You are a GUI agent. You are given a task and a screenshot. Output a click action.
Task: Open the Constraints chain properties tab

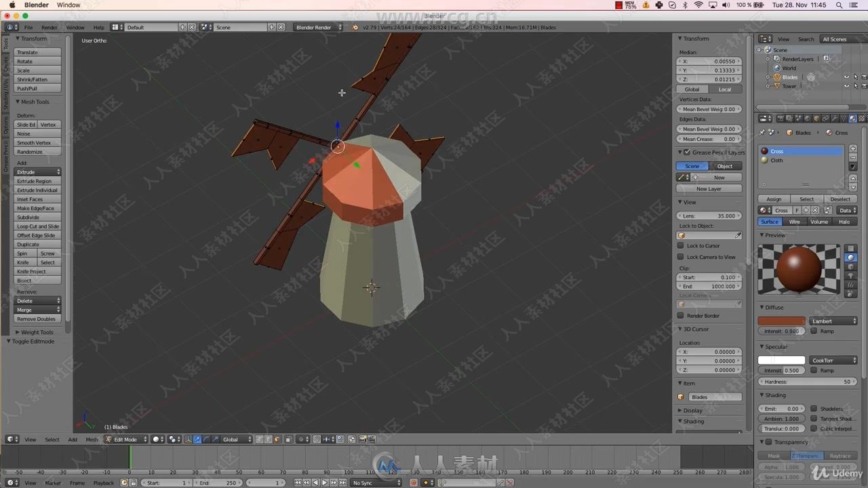click(x=826, y=118)
